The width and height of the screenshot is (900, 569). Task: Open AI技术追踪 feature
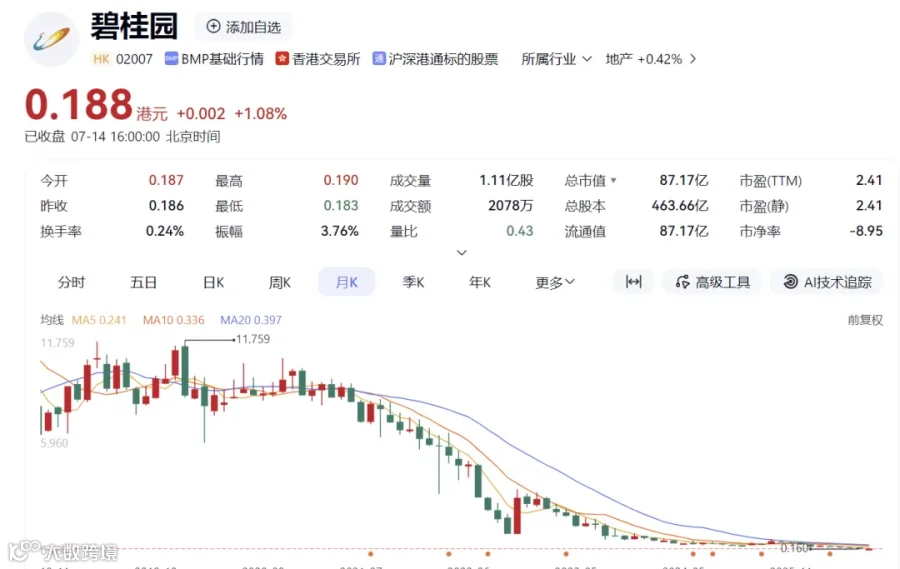click(x=827, y=282)
